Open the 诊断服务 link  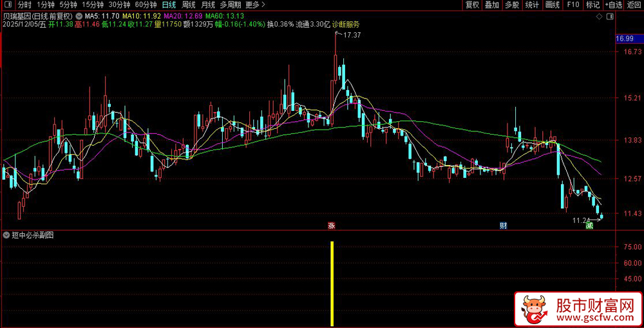[346, 24]
